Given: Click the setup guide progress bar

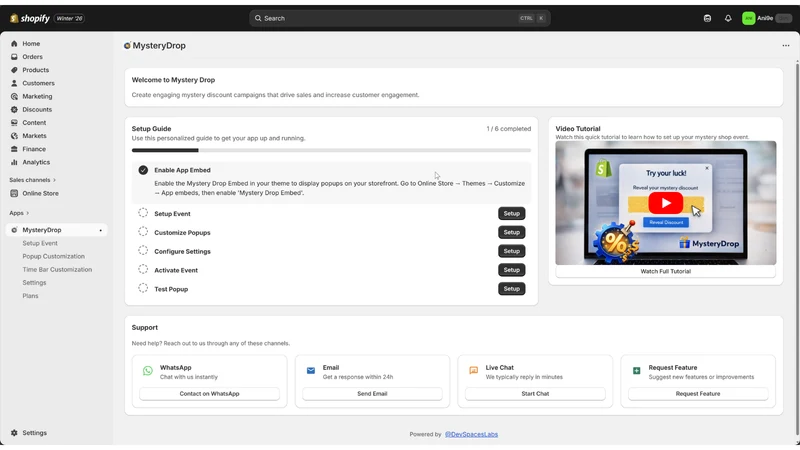Looking at the screenshot, I should pos(331,151).
